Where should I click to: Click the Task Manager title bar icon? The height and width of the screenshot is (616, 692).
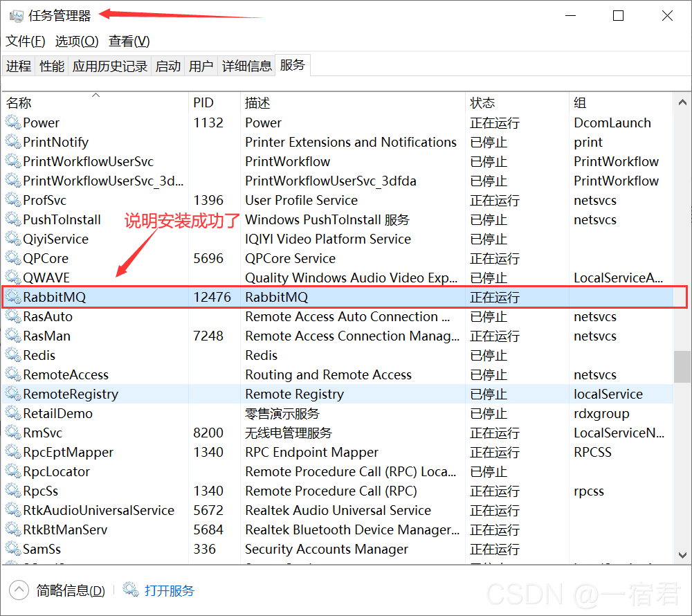tap(17, 16)
